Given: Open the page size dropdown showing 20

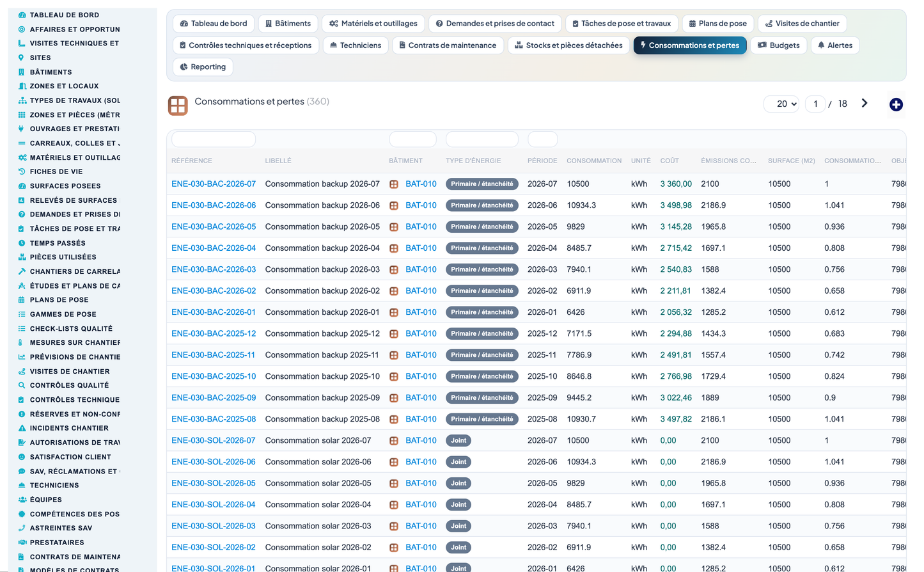Looking at the screenshot, I should tap(781, 104).
